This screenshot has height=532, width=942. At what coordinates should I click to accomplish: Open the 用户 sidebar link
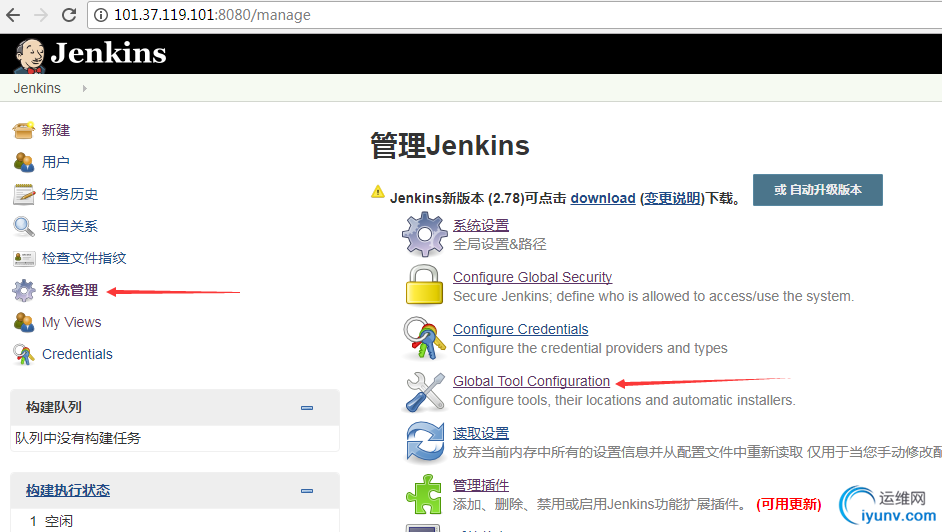tap(56, 162)
